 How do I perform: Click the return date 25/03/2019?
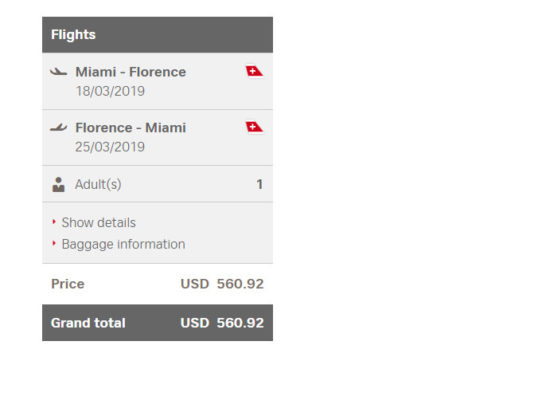[x=110, y=147]
